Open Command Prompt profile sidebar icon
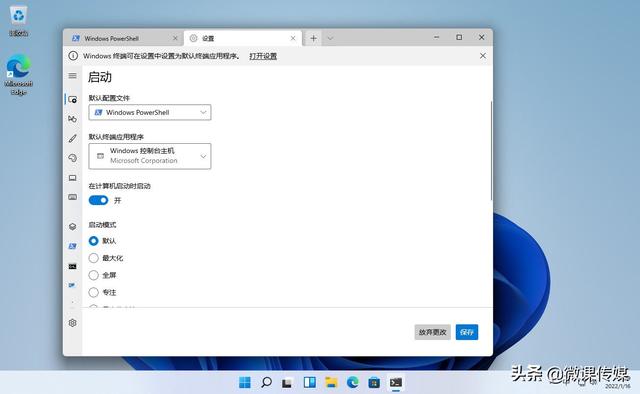Viewport: 640px width, 394px height. pyautogui.click(x=73, y=266)
